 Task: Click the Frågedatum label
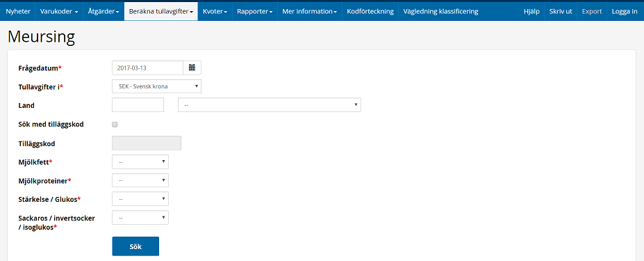click(40, 68)
